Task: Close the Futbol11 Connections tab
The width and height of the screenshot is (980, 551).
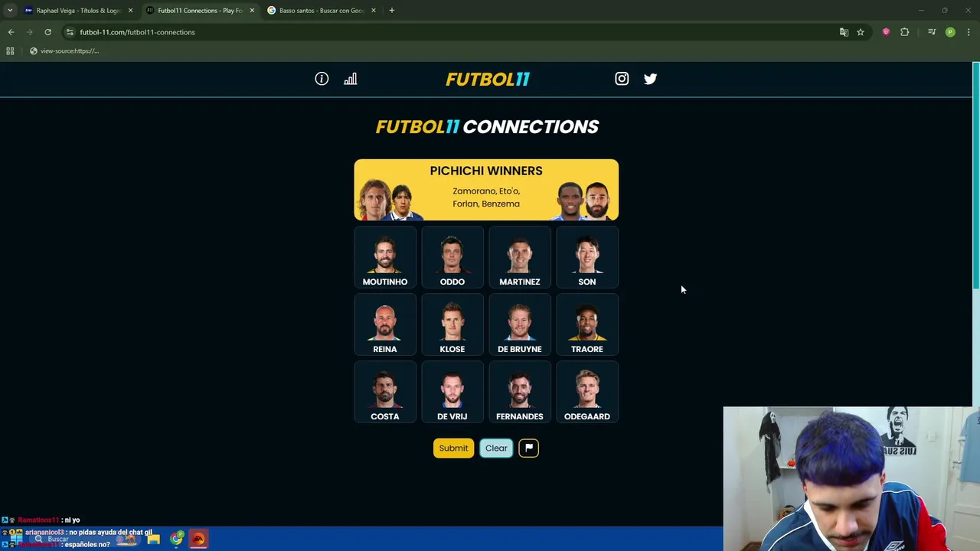Action: pyautogui.click(x=252, y=11)
